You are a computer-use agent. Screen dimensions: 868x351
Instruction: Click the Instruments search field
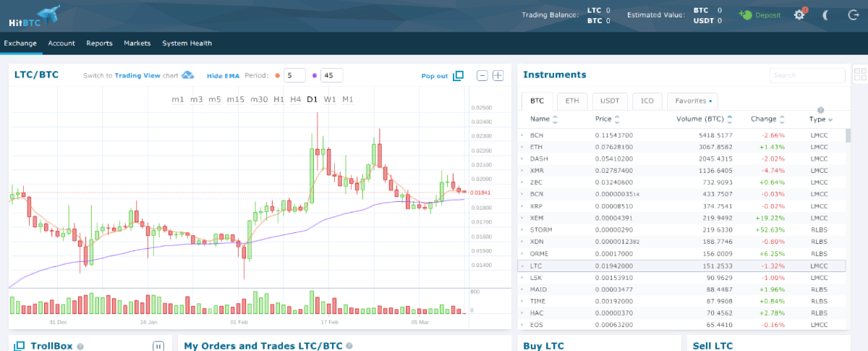pos(807,75)
